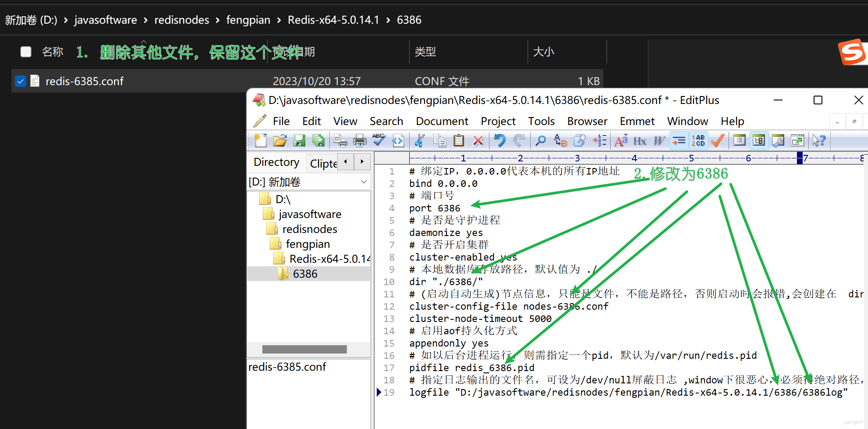
Task: Select Redis-x64-5.0.14 folder in directory tree
Action: (x=330, y=259)
